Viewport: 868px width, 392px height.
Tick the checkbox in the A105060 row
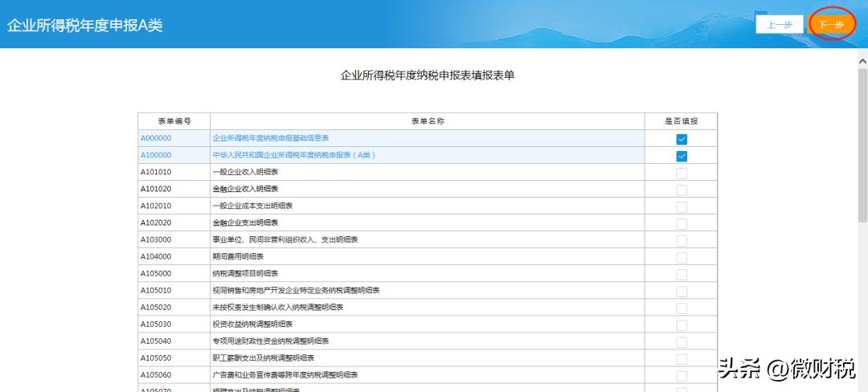click(x=682, y=376)
